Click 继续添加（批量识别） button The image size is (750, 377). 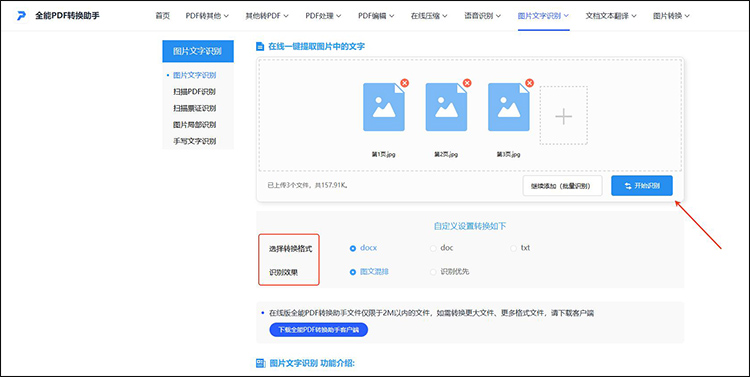pos(562,186)
